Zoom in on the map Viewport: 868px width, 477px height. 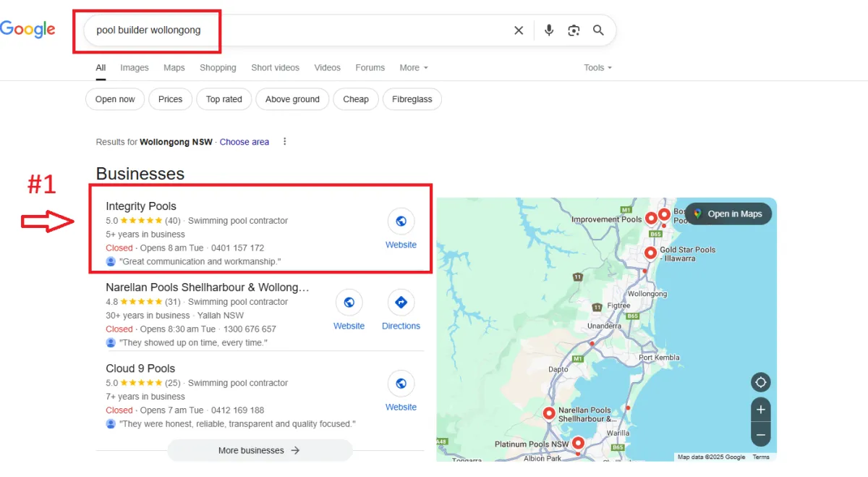(760, 410)
